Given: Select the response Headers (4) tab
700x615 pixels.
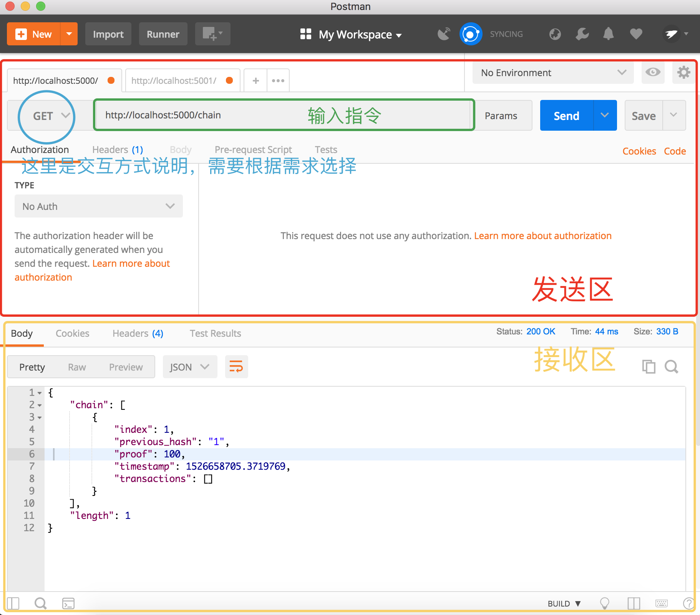Looking at the screenshot, I should click(138, 334).
